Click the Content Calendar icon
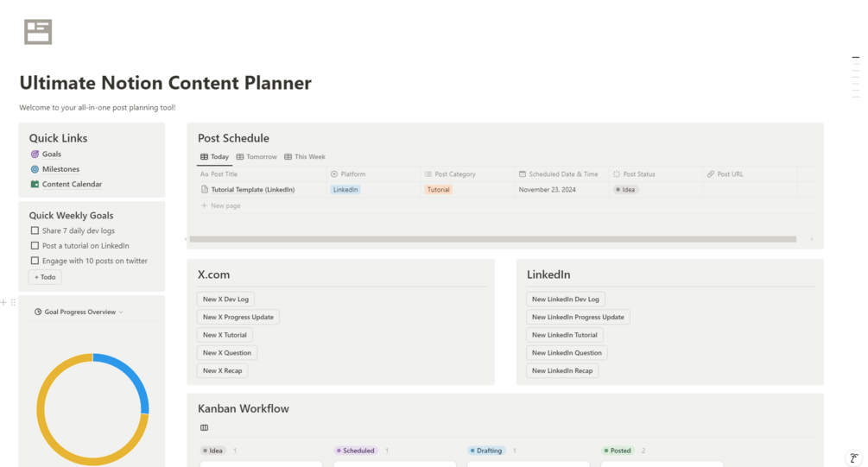 tap(35, 184)
